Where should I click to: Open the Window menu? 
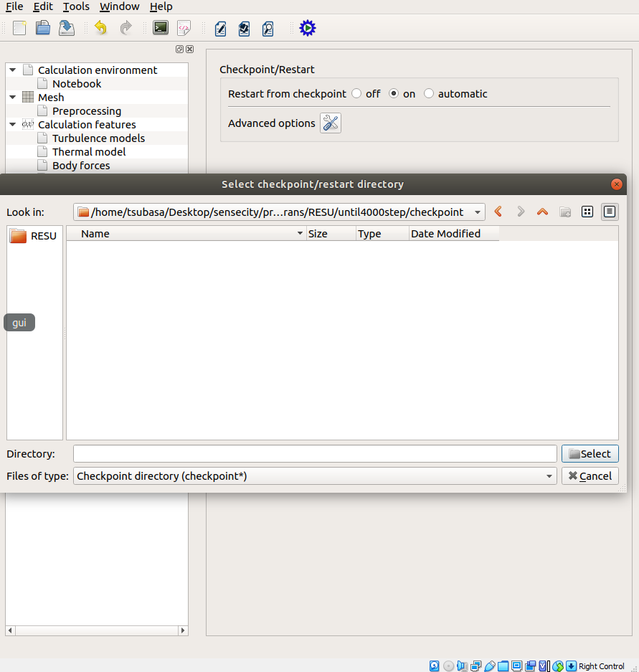click(x=120, y=6)
